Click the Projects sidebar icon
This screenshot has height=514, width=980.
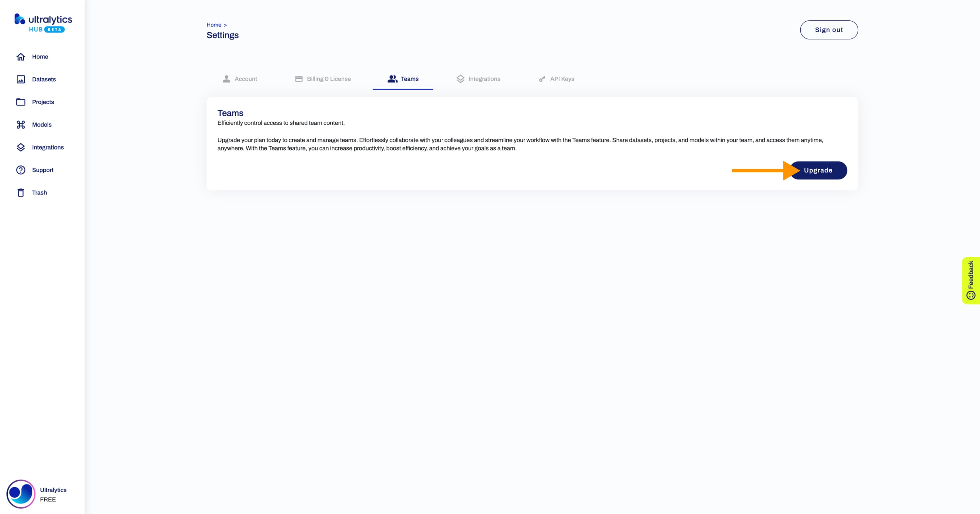21,102
